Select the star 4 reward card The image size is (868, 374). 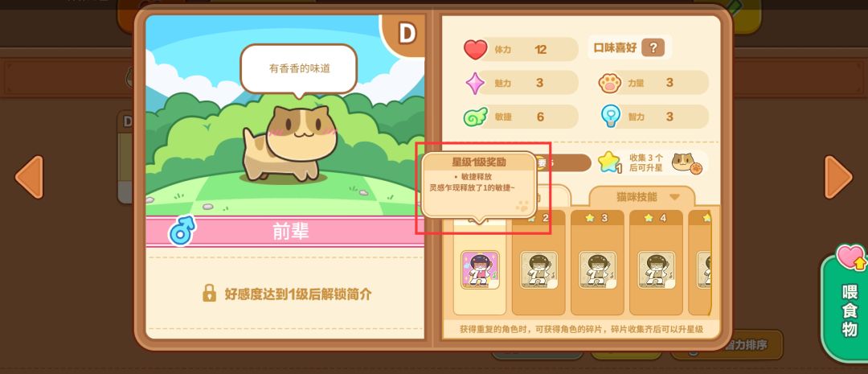click(656, 263)
